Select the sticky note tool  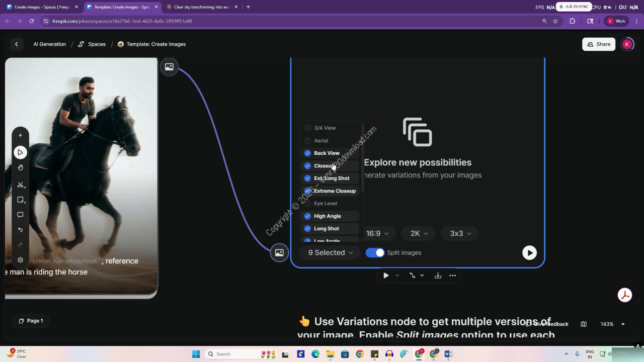click(20, 200)
